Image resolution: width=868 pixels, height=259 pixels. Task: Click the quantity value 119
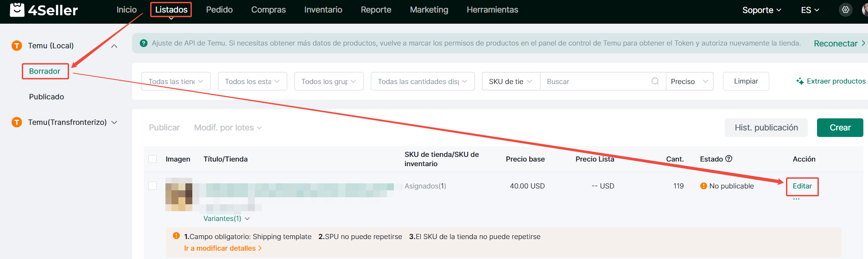(x=678, y=186)
